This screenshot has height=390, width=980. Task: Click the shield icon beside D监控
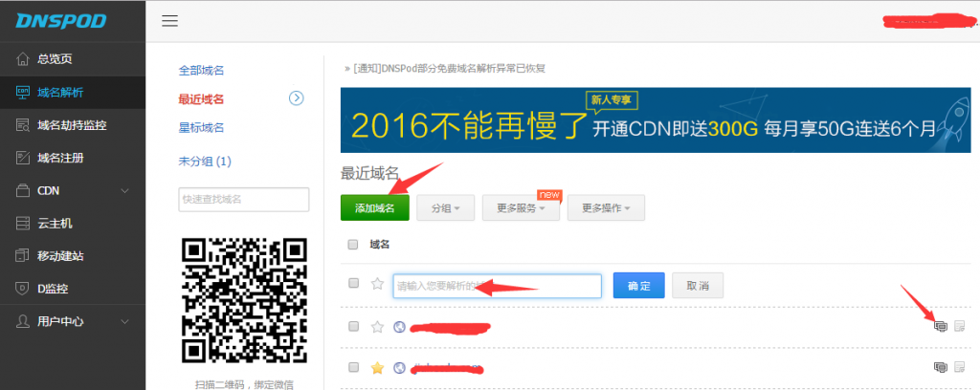click(23, 289)
